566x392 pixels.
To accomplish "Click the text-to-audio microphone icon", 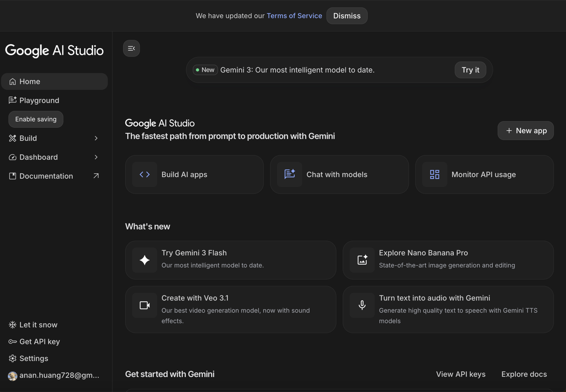I will (x=362, y=305).
